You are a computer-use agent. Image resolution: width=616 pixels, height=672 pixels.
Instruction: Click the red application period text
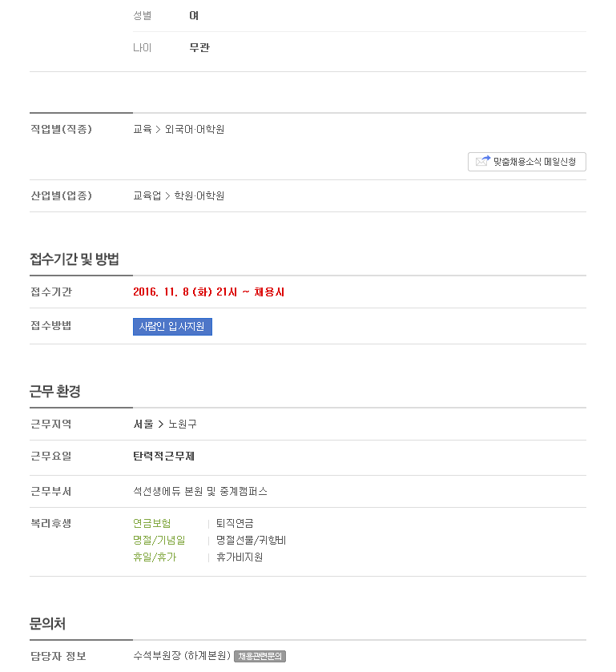(x=209, y=292)
